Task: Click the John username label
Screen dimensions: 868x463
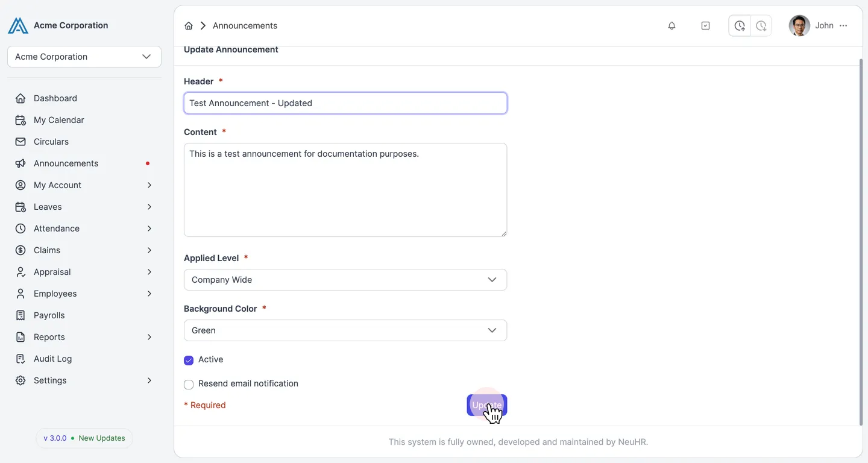Action: 824,25
